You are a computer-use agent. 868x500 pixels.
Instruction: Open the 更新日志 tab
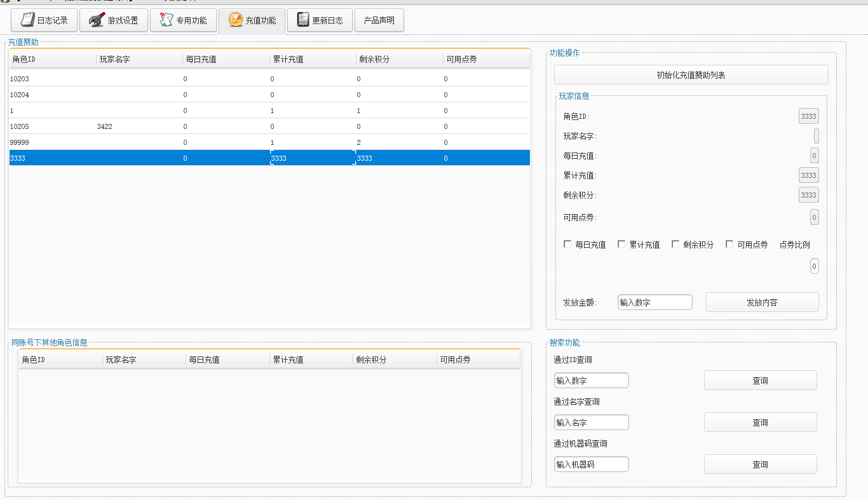[320, 20]
